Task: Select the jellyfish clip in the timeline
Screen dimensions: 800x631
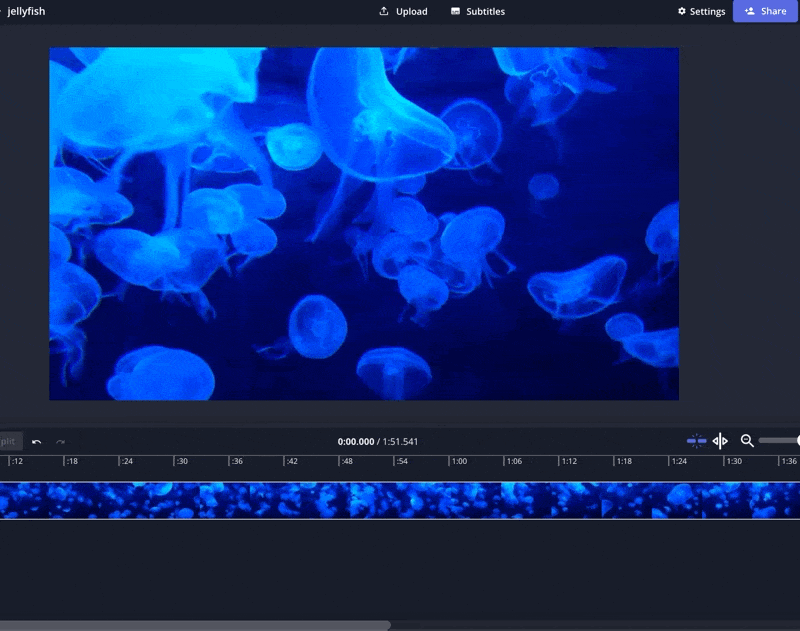Action: click(x=400, y=500)
